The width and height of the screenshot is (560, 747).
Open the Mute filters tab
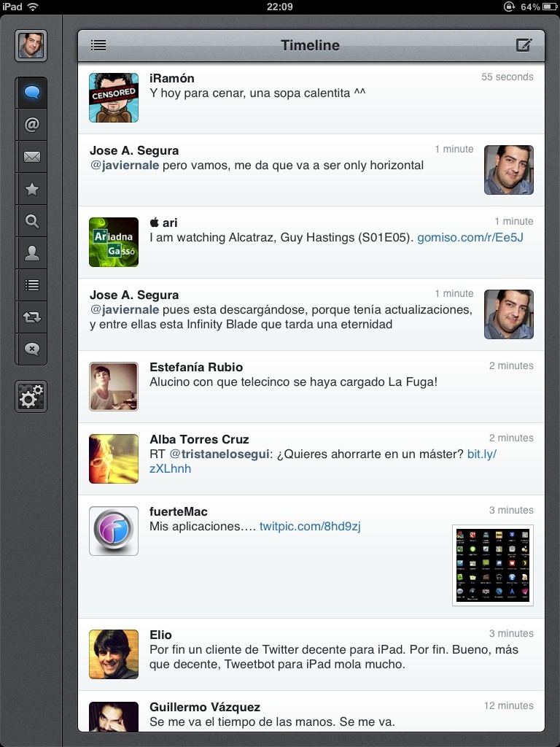coord(31,349)
